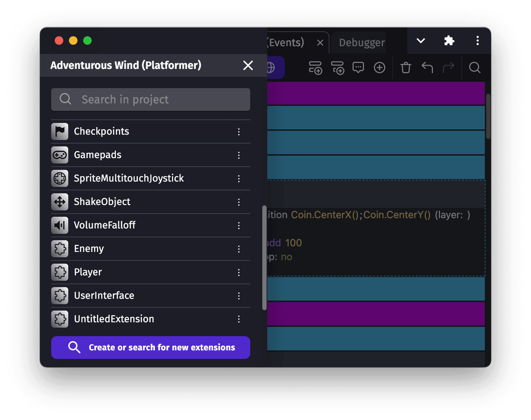Click the add sub-event icon
Image resolution: width=531 pixels, height=420 pixels.
(x=337, y=68)
